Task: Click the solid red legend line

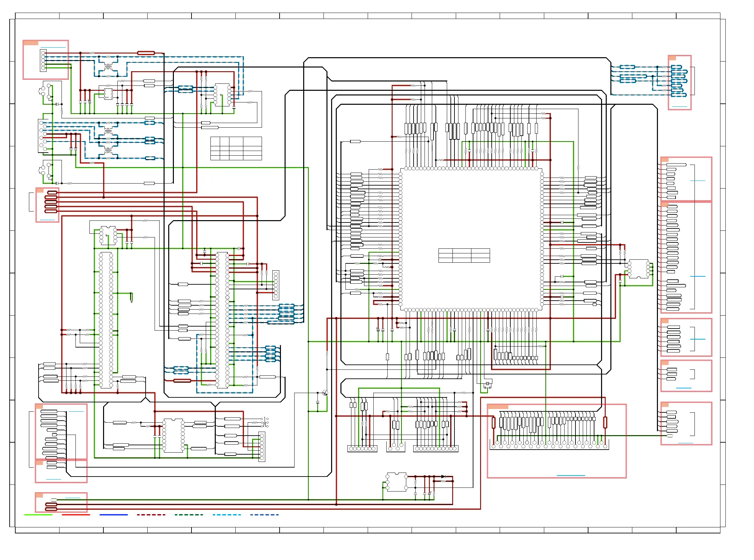Action: (76, 514)
